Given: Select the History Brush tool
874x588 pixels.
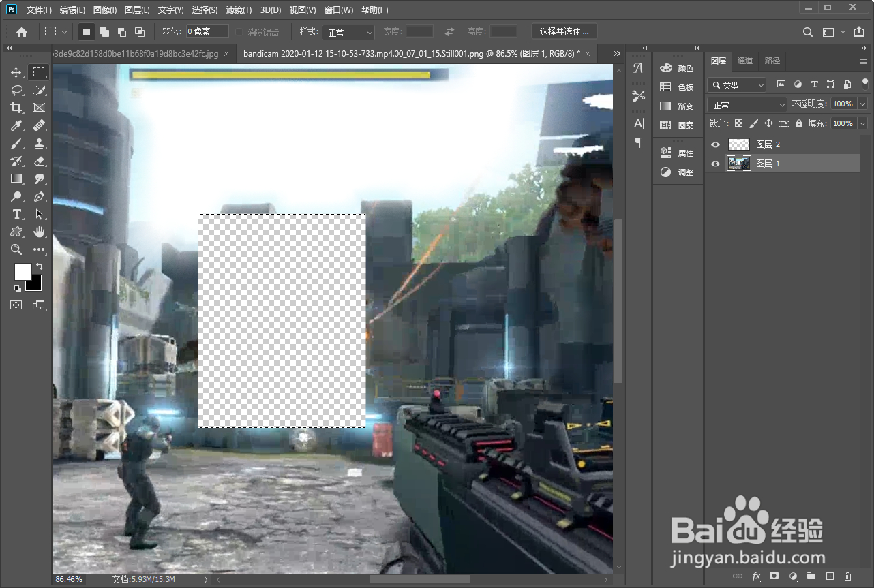Looking at the screenshot, I should pos(16,161).
